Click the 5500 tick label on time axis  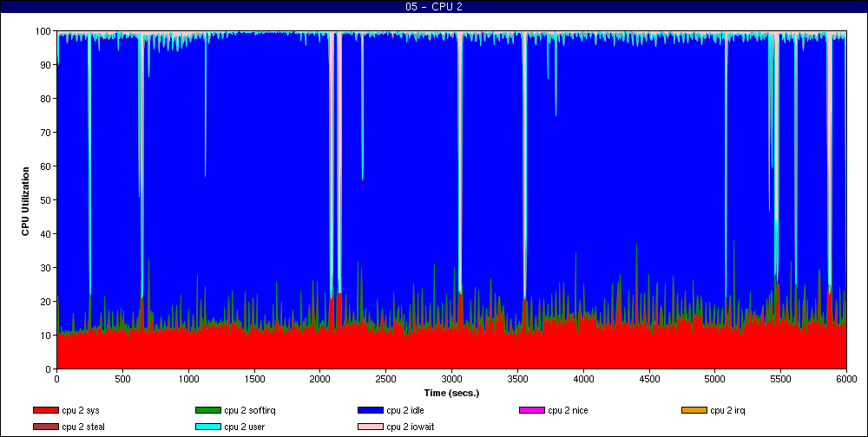[780, 380]
